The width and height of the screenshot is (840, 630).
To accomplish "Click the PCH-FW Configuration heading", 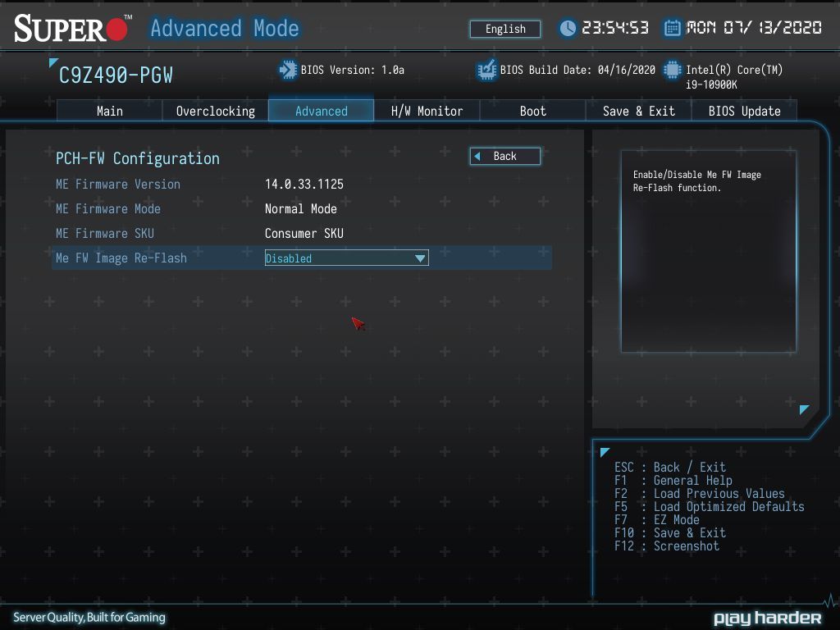I will (138, 158).
